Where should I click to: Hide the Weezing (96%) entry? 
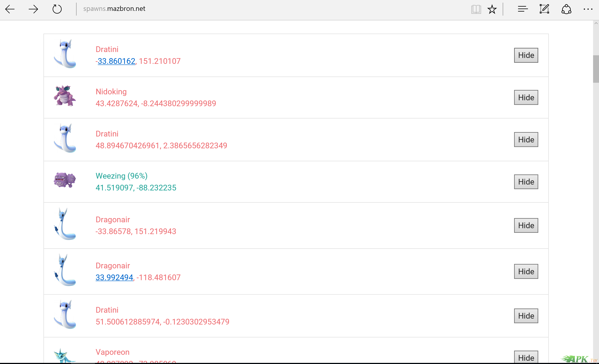tap(526, 182)
